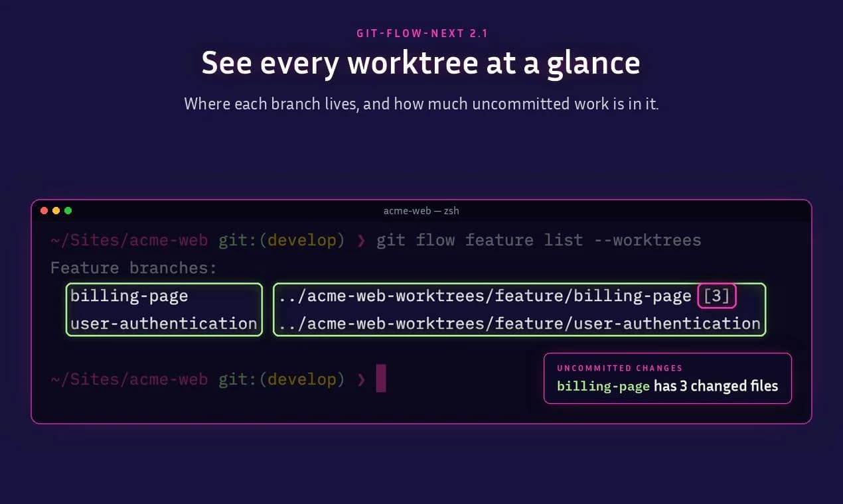Click the subtitle about uncommitted work
Viewport: 843px width, 504px height.
tap(421, 103)
